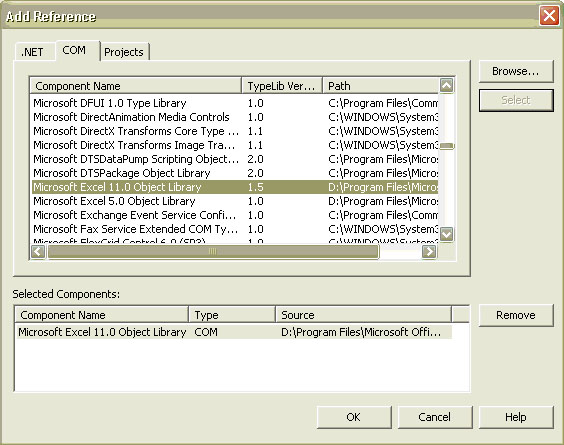Click the scroll left arrow of component list
Image resolution: width=564 pixels, height=445 pixels.
(38, 251)
